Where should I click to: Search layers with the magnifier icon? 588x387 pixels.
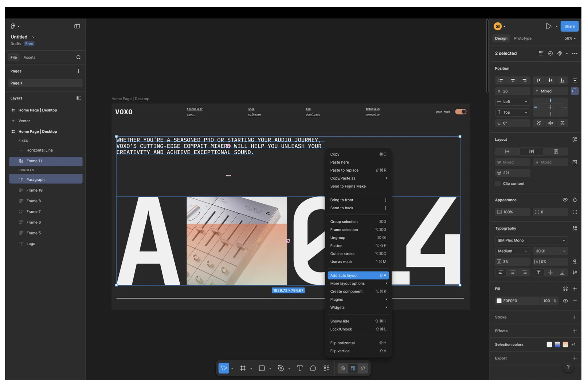pos(78,57)
